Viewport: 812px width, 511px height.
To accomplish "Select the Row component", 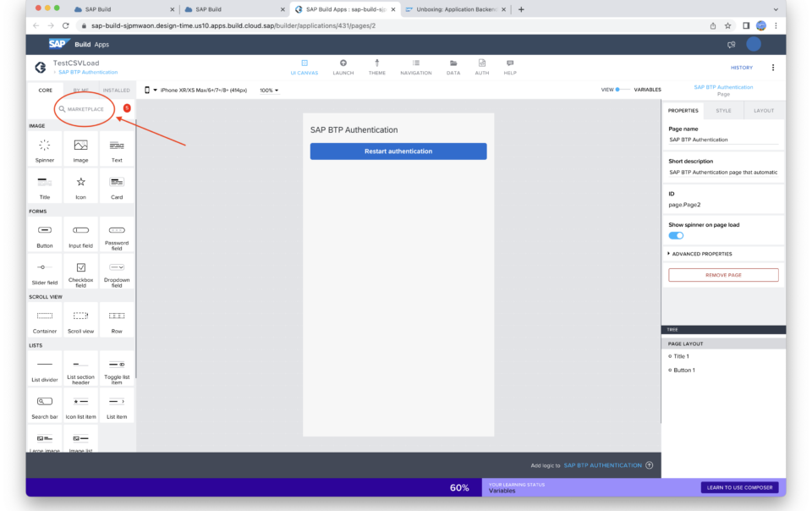I will [117, 321].
